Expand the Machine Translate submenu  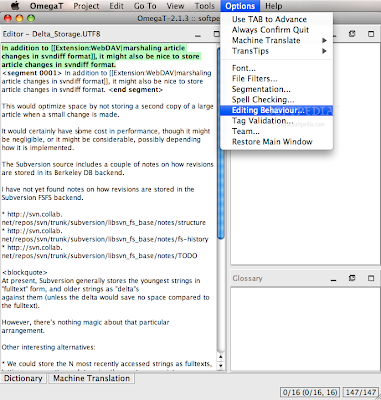coord(276,40)
